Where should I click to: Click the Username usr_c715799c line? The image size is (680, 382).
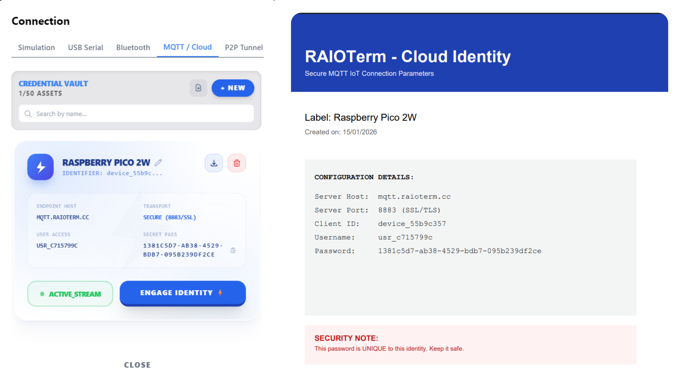click(x=373, y=238)
